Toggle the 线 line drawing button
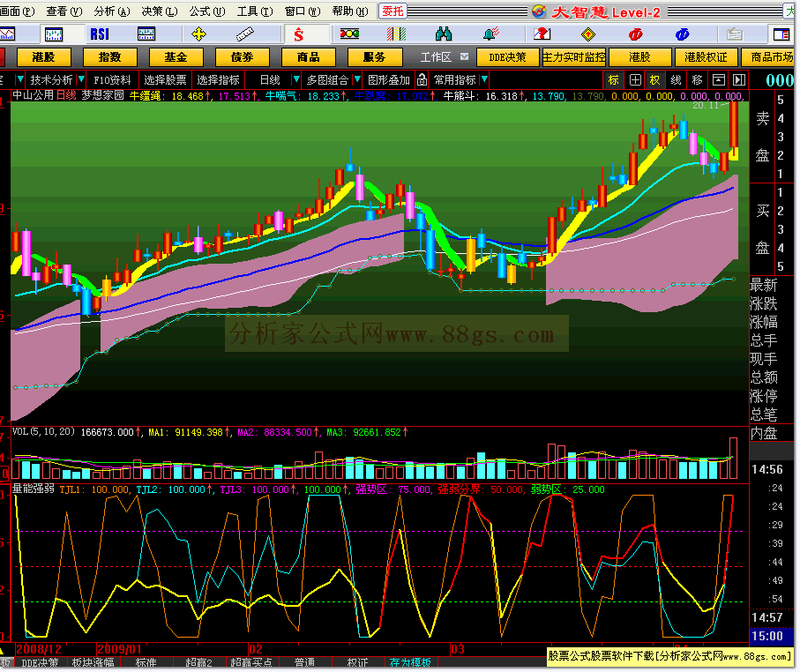Image resolution: width=800 pixels, height=672 pixels. pyautogui.click(x=676, y=79)
